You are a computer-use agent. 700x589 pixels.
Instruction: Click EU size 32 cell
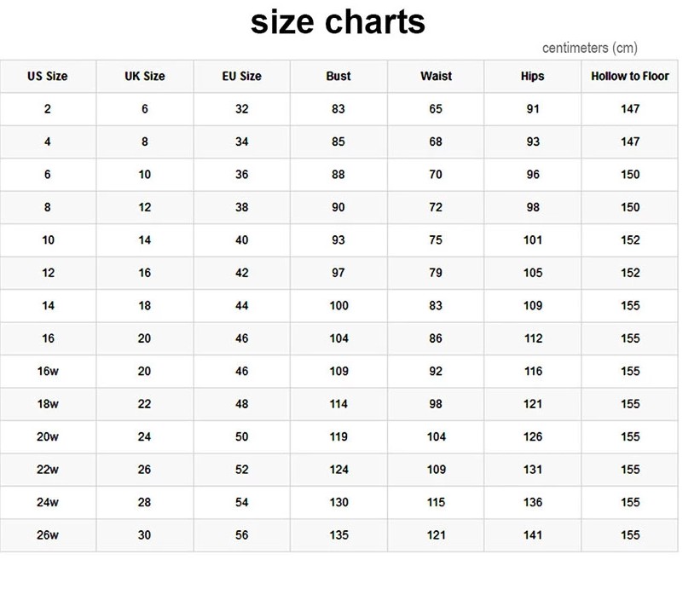click(x=241, y=109)
